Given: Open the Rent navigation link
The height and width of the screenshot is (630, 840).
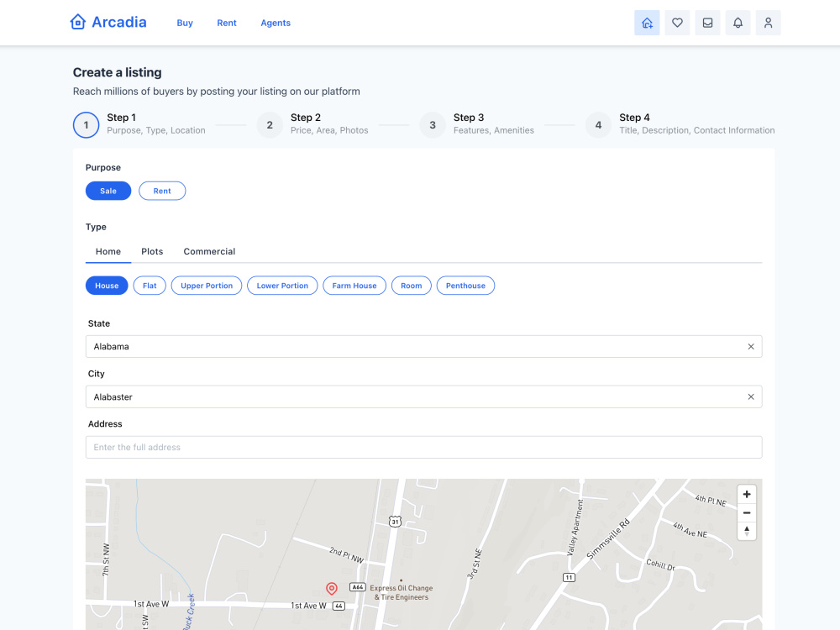Looking at the screenshot, I should click(x=227, y=23).
